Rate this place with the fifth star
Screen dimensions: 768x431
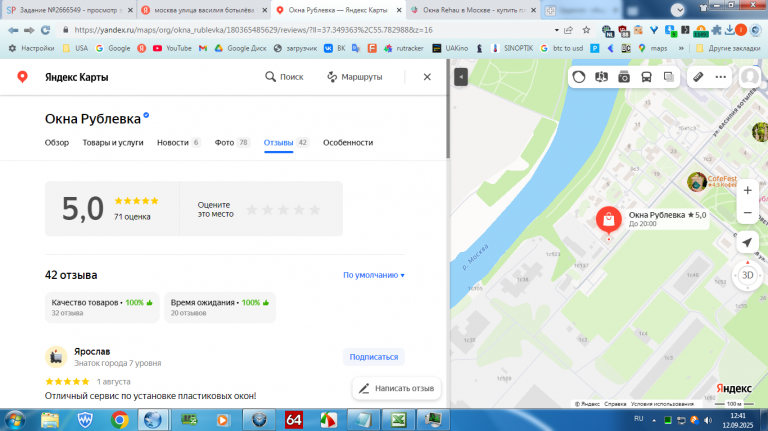pos(314,210)
